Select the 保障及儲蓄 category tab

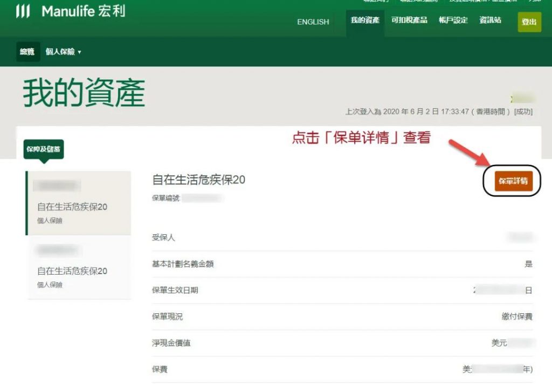pos(44,149)
